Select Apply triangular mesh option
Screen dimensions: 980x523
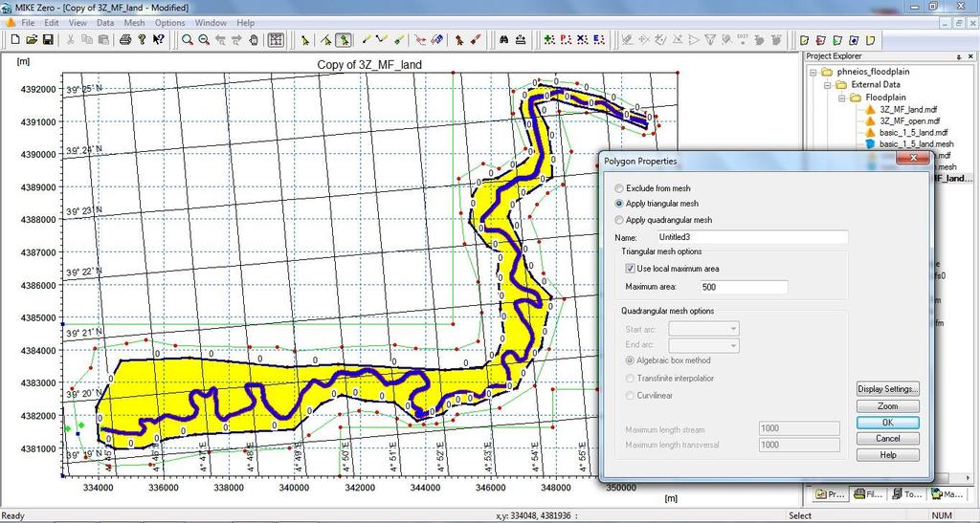(x=619, y=204)
